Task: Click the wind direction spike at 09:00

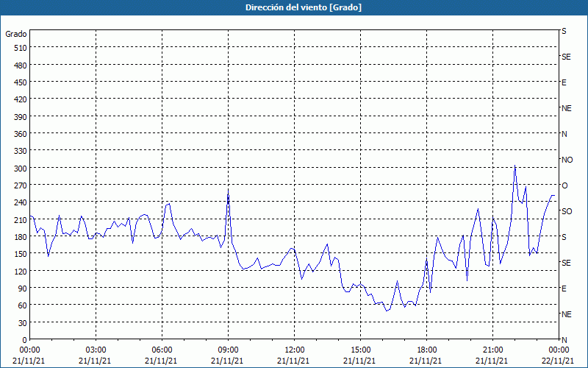Action: [x=229, y=191]
